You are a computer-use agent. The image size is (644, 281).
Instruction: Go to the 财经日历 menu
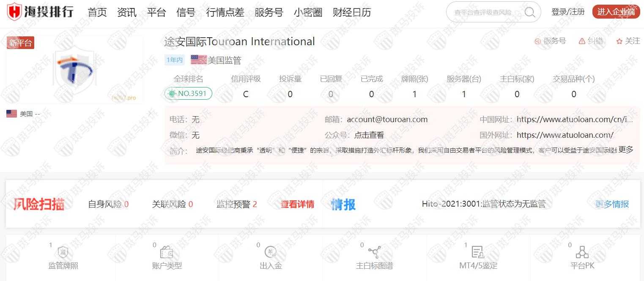pos(352,12)
